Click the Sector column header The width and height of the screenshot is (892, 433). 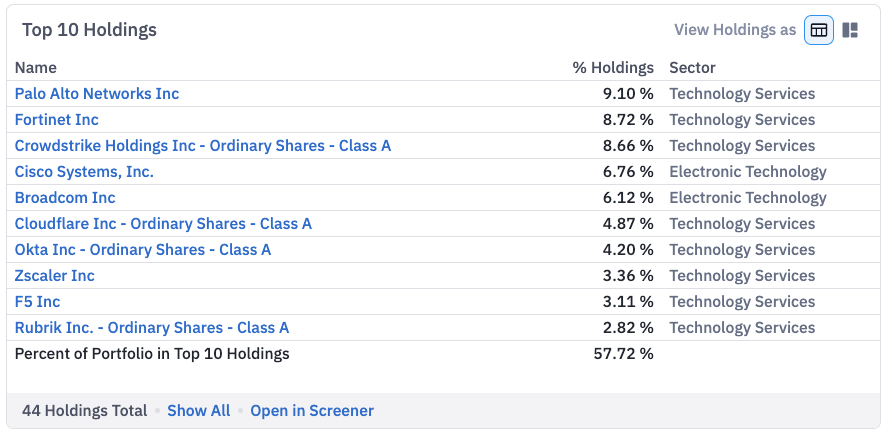(692, 68)
